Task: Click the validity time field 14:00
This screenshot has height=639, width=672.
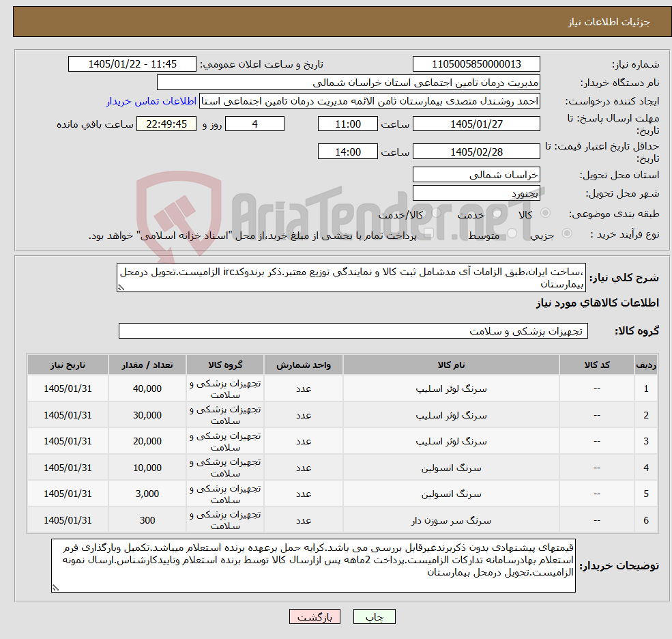Action: [x=347, y=152]
